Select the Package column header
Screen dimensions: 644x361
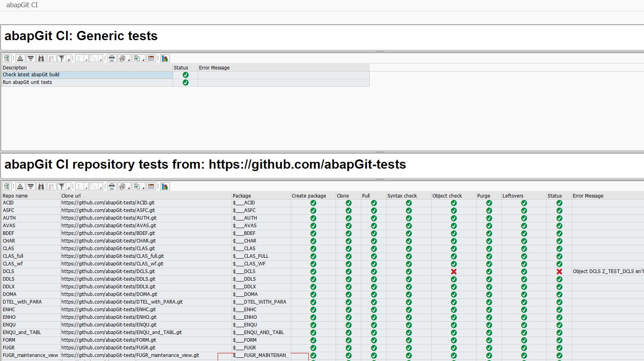pos(261,196)
